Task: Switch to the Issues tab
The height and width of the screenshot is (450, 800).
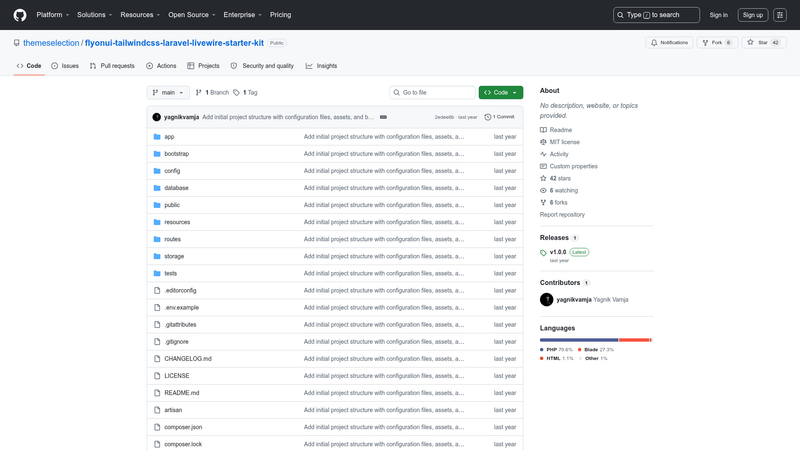Action: (65, 66)
